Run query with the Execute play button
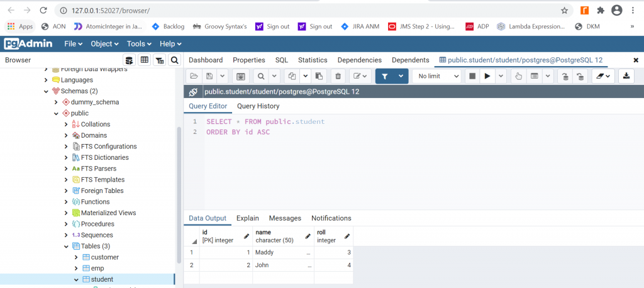644x288 pixels. (487, 76)
